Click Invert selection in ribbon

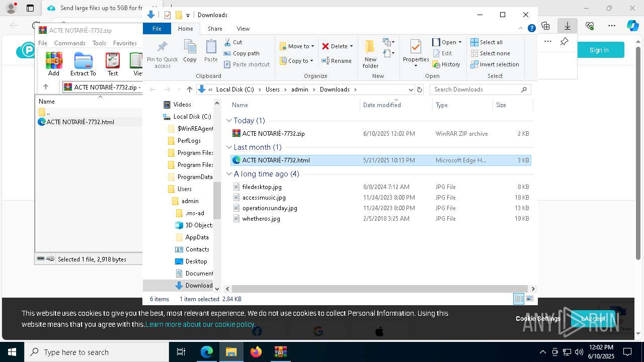[x=495, y=64]
